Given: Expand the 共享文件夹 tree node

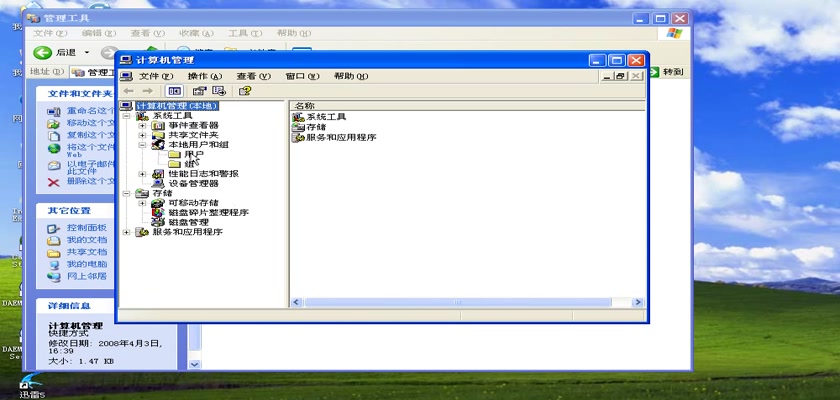Looking at the screenshot, I should pos(142,135).
